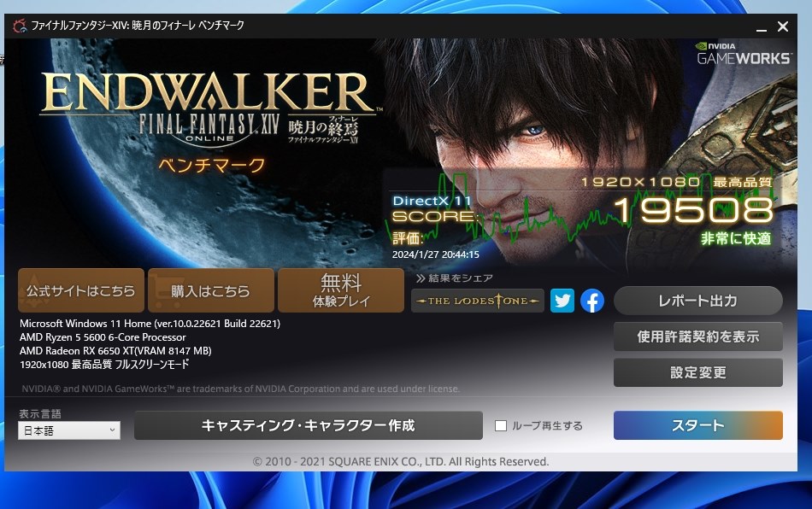Show the 使用許諾契約を表示 license agreement
Screen dimensions: 812x509
(x=698, y=336)
